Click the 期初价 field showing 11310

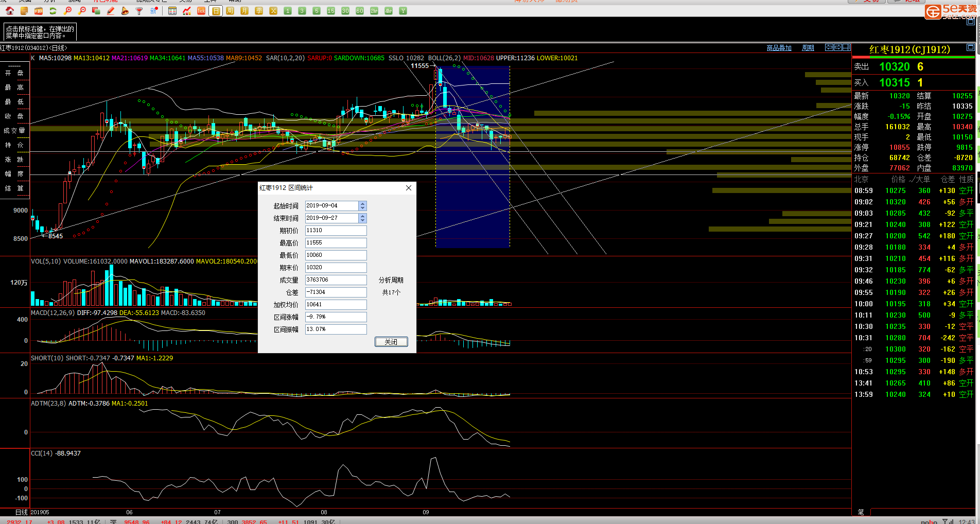[x=336, y=231]
